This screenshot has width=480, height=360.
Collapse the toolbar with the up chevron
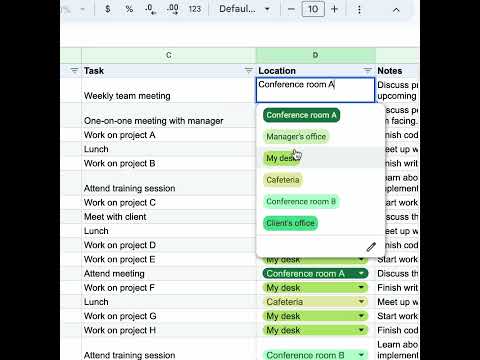(396, 10)
